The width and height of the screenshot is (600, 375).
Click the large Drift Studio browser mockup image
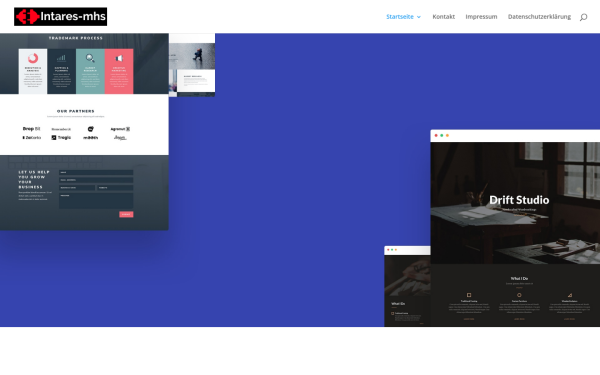pos(515,228)
